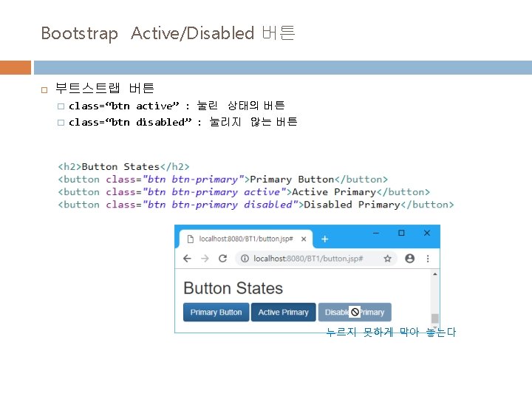Click the Button States page heading
Screen dimensions: 532x399
(x=233, y=288)
